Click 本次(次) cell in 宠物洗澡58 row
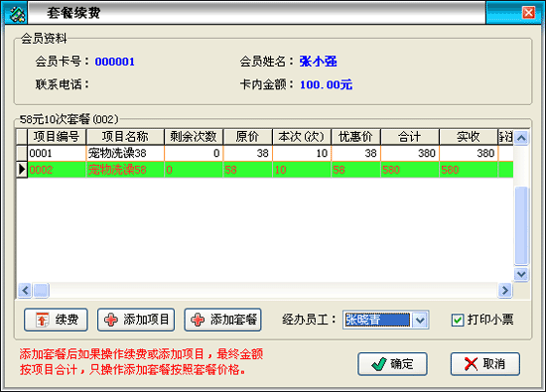This screenshot has width=546, height=392. [302, 170]
